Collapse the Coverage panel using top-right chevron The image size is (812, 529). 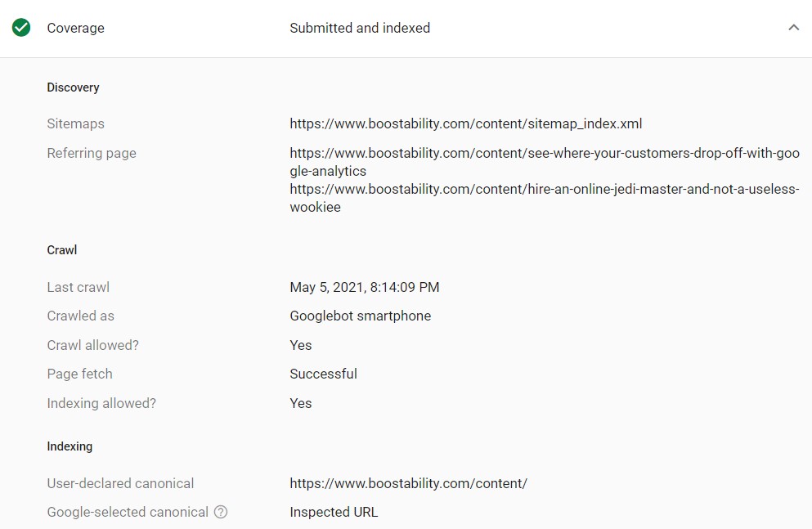[793, 27]
